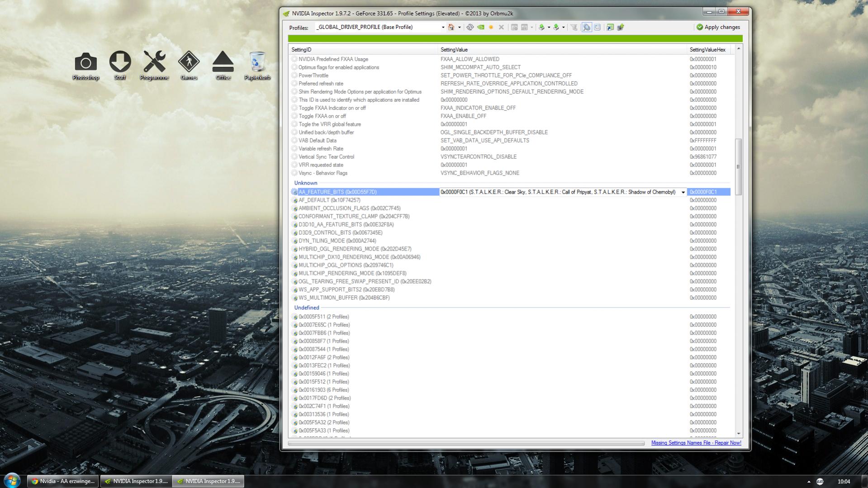Click the orange star create profile icon

click(491, 27)
